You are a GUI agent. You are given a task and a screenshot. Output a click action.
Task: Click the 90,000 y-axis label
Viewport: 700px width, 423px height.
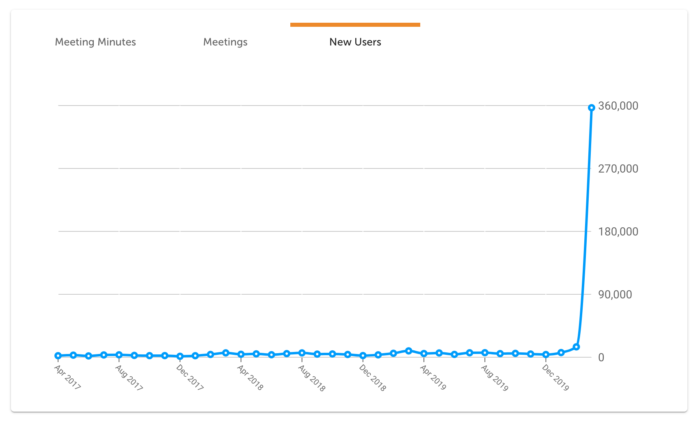pos(645,295)
